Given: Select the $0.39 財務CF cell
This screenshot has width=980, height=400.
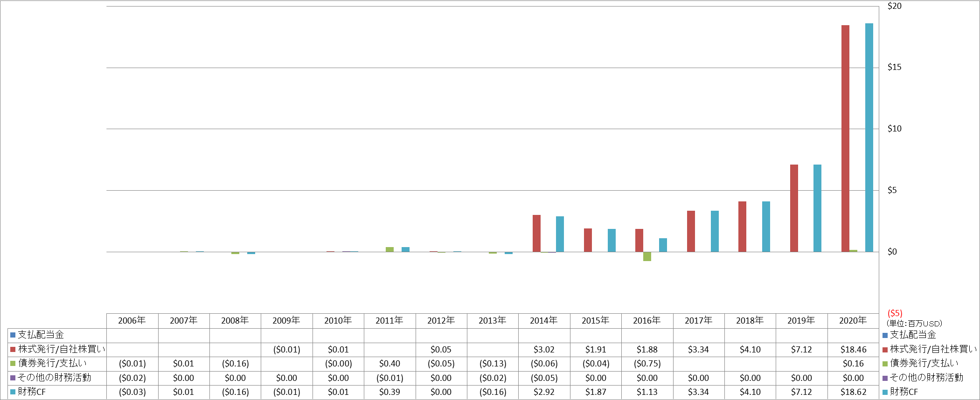Looking at the screenshot, I should coord(389,392).
